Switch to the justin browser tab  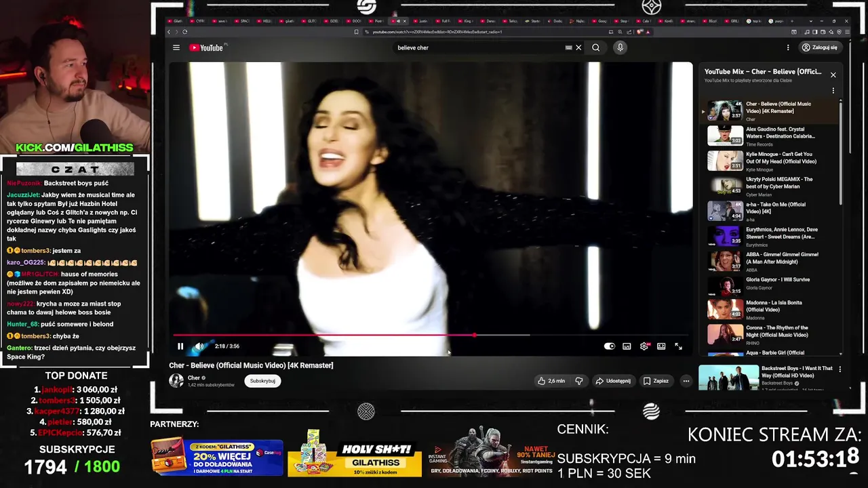point(422,21)
